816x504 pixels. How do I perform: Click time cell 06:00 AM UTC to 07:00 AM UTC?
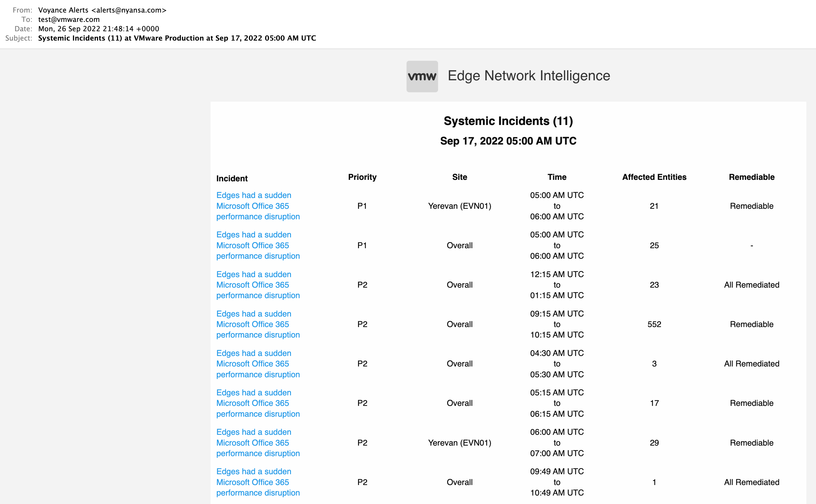coord(557,443)
